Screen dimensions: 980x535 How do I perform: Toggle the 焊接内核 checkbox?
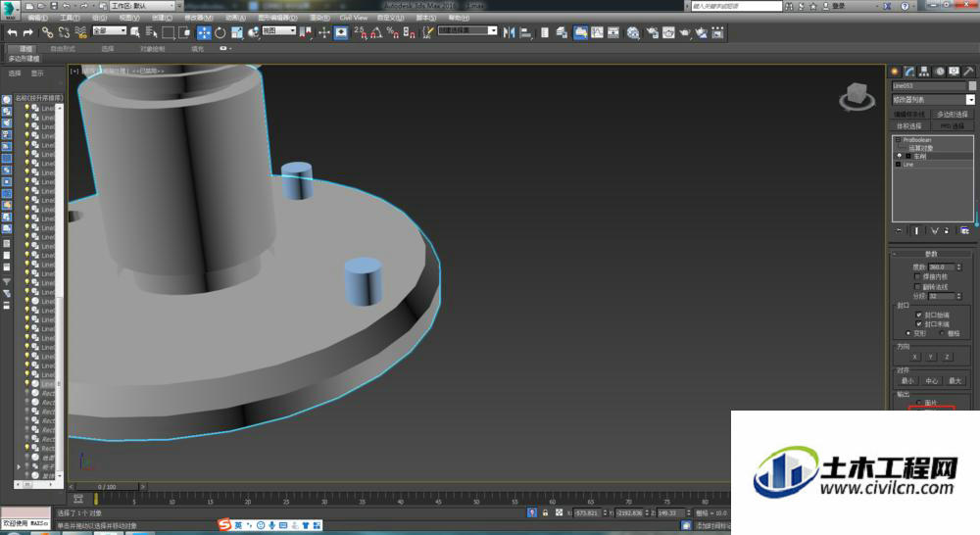(917, 276)
